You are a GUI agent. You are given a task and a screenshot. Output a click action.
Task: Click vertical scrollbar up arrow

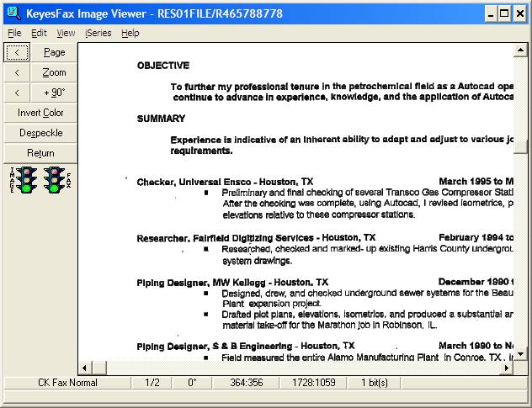[x=520, y=50]
